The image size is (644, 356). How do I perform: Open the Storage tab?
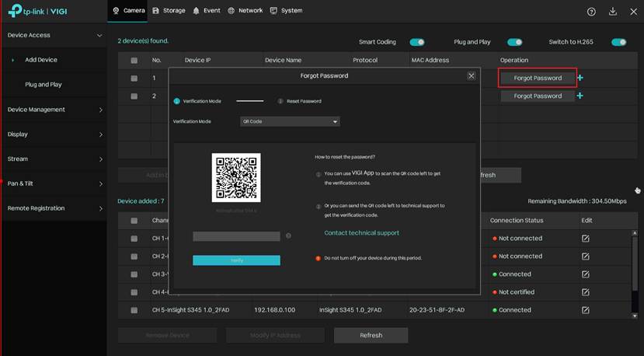[169, 11]
